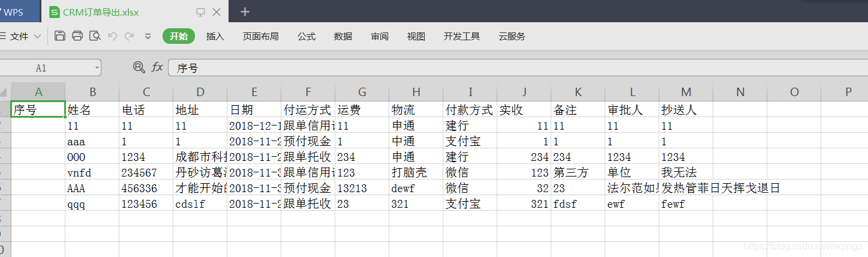Select the 审阅 tab
The width and height of the screenshot is (868, 257).
(380, 37)
